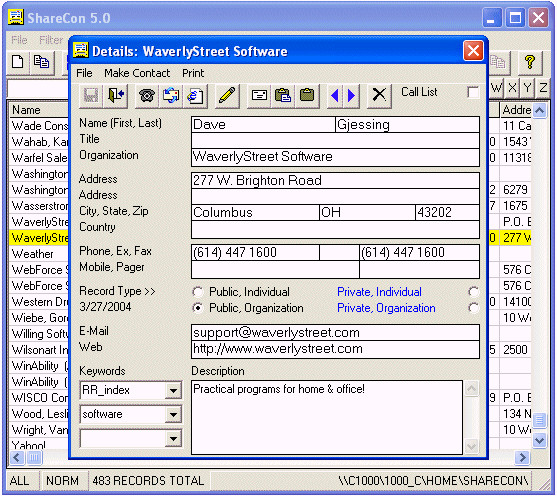Viewport: 557px width, 496px height.
Task: Click the contact list vertical scrollbar down arrow
Action: pyautogui.click(x=539, y=441)
